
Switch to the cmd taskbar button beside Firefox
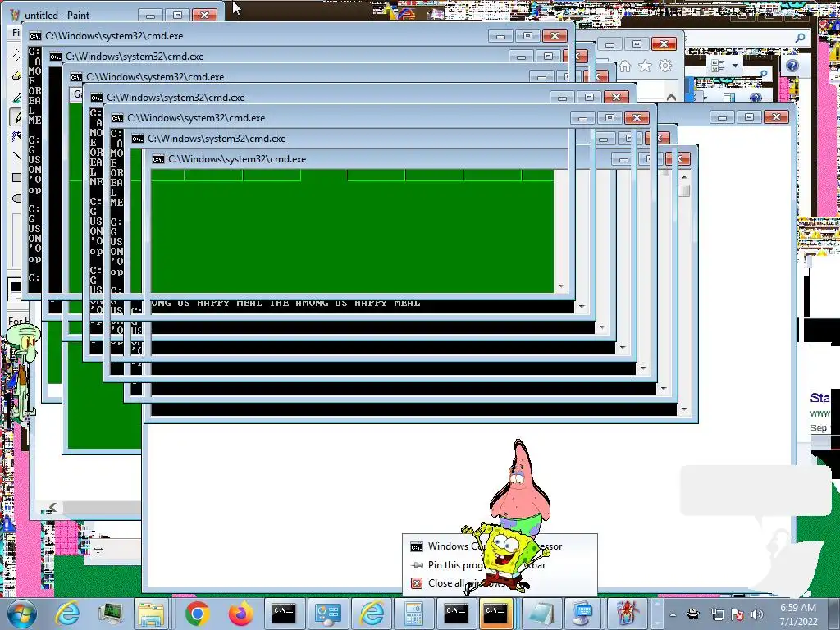pos(283,614)
